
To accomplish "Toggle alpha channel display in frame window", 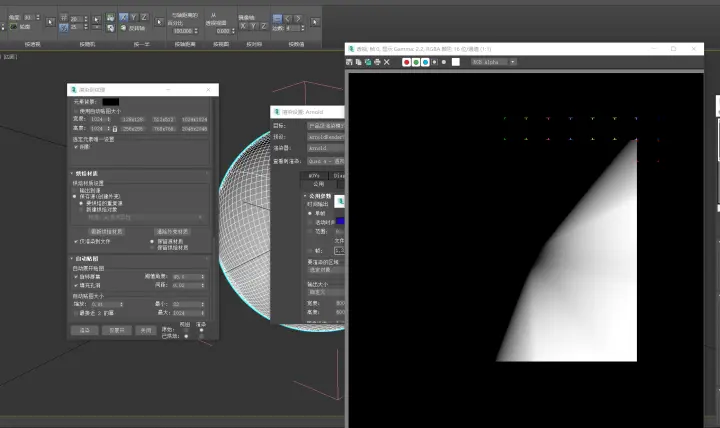I will pos(434,62).
